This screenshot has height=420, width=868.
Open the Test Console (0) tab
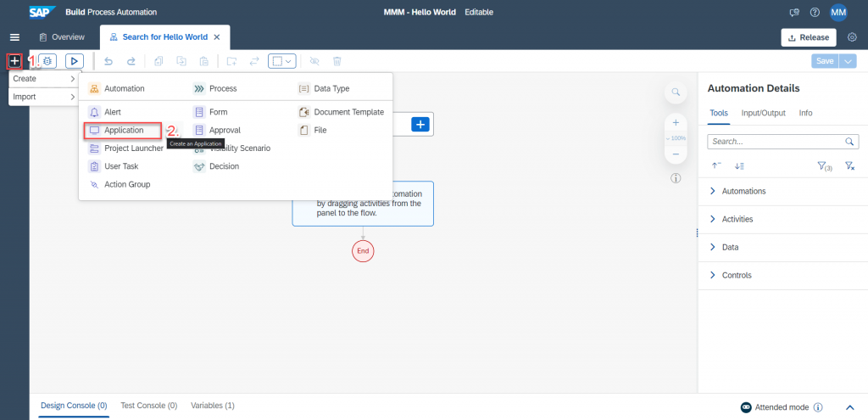click(149, 406)
